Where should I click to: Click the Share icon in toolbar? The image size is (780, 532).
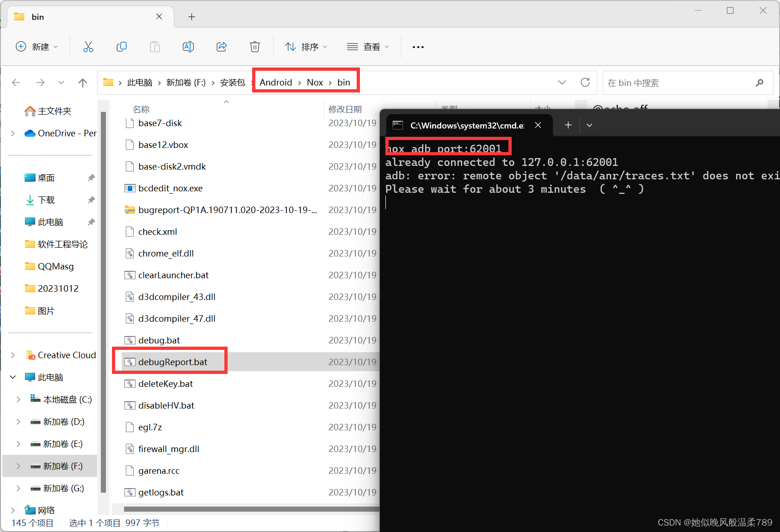pyautogui.click(x=222, y=47)
